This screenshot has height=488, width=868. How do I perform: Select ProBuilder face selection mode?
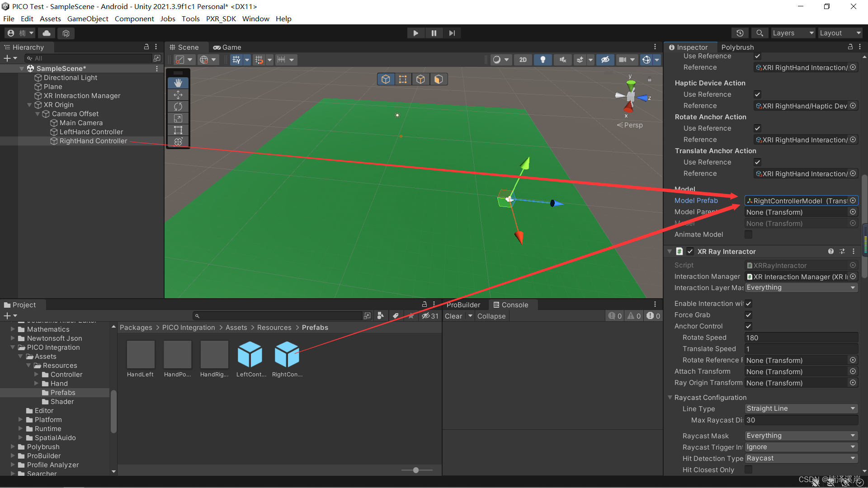(x=438, y=80)
